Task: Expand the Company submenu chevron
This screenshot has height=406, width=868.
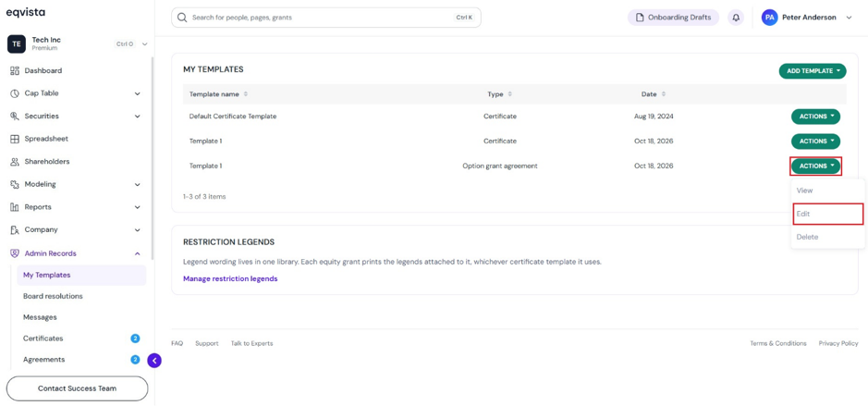Action: coord(138,230)
